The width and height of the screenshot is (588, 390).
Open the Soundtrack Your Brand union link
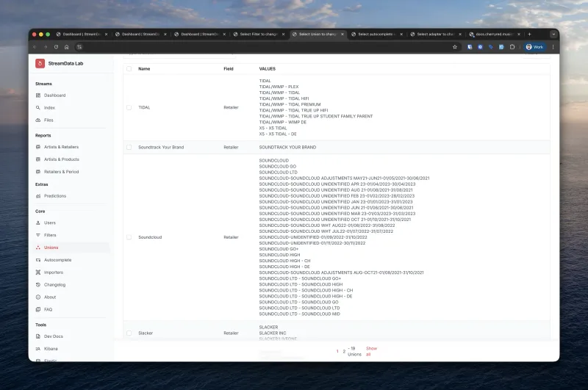pyautogui.click(x=161, y=147)
